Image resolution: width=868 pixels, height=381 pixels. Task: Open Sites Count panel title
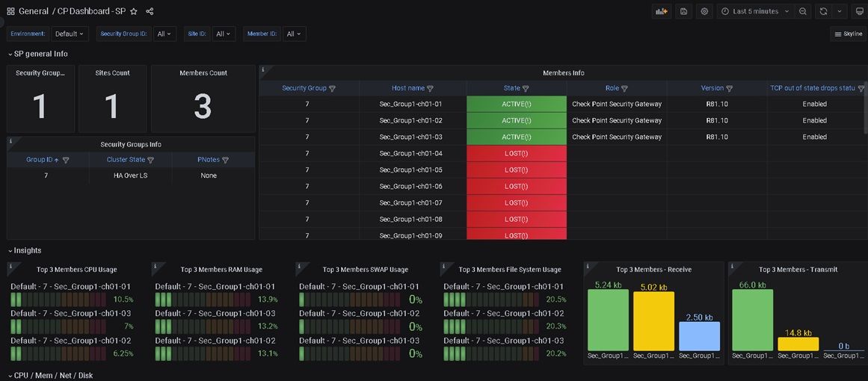pyautogui.click(x=111, y=73)
